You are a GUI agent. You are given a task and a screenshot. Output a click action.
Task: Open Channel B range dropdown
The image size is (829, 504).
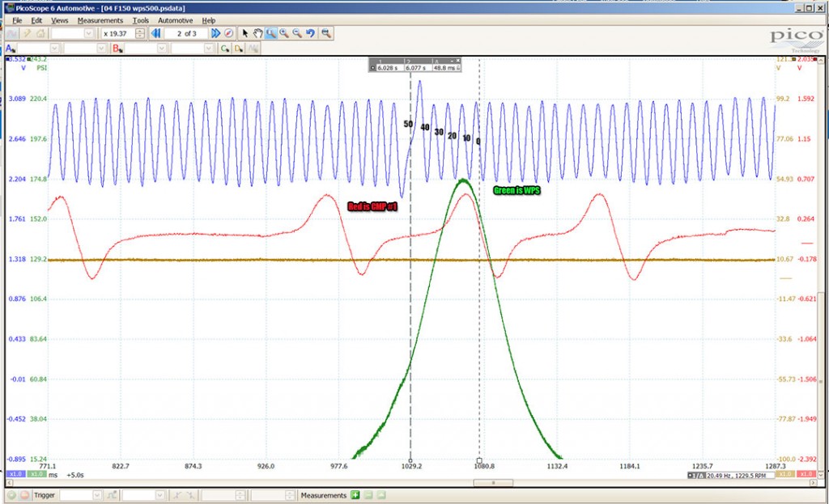click(x=162, y=49)
